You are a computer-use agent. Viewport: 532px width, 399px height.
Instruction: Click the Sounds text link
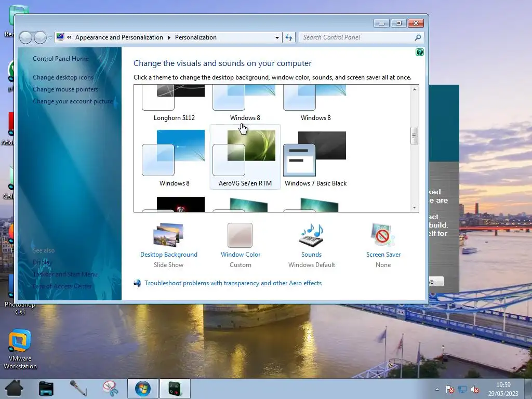click(x=311, y=255)
